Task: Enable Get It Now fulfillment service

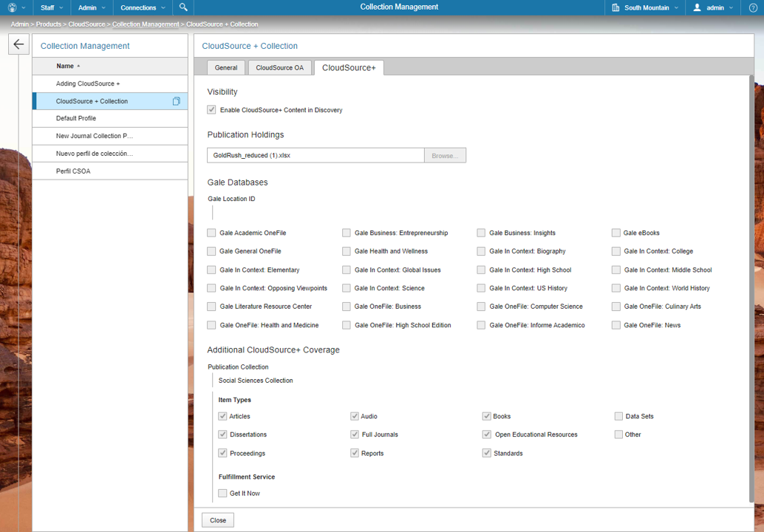Action: 222,493
